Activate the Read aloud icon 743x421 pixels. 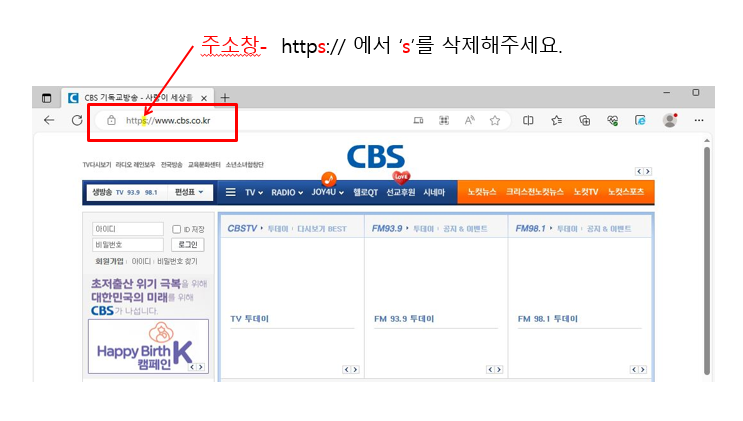(469, 120)
